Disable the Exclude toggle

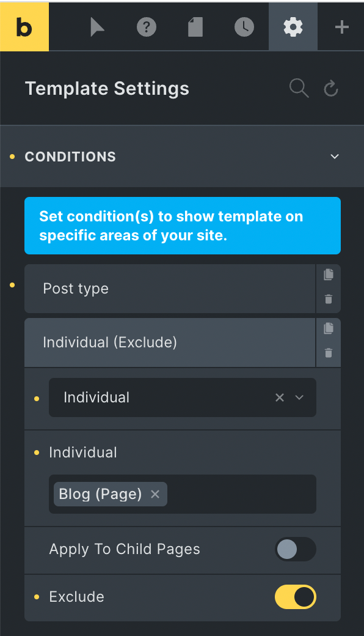(295, 597)
